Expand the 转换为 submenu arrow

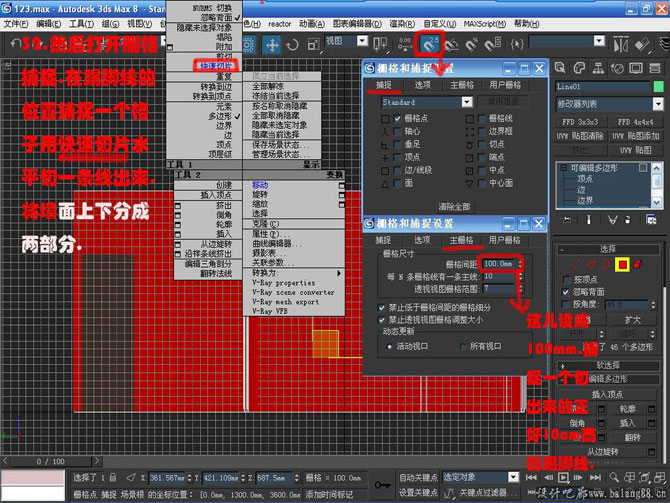(339, 273)
